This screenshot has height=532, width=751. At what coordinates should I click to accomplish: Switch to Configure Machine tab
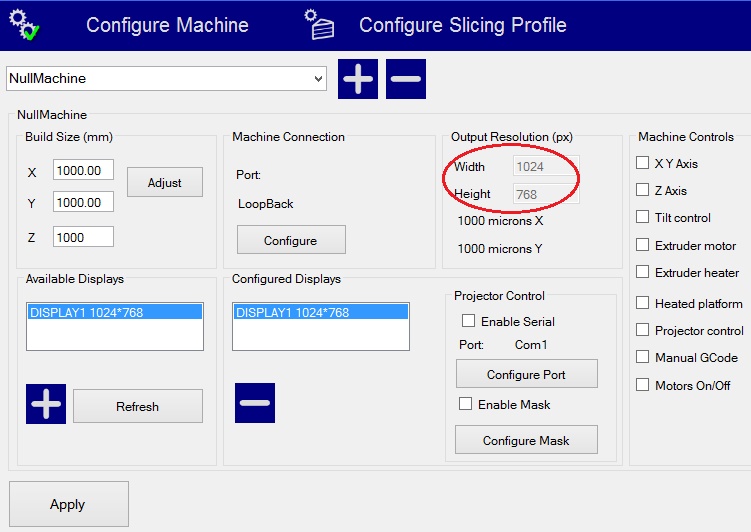pyautogui.click(x=167, y=25)
